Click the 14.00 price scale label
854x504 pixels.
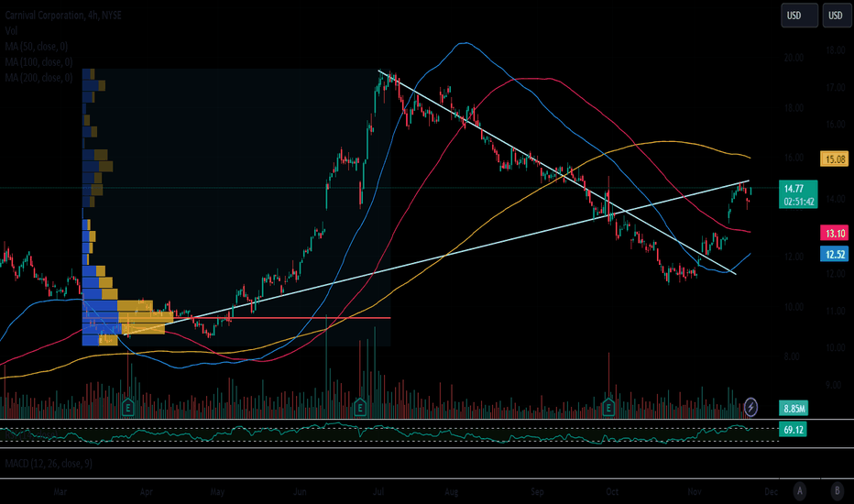(x=835, y=199)
